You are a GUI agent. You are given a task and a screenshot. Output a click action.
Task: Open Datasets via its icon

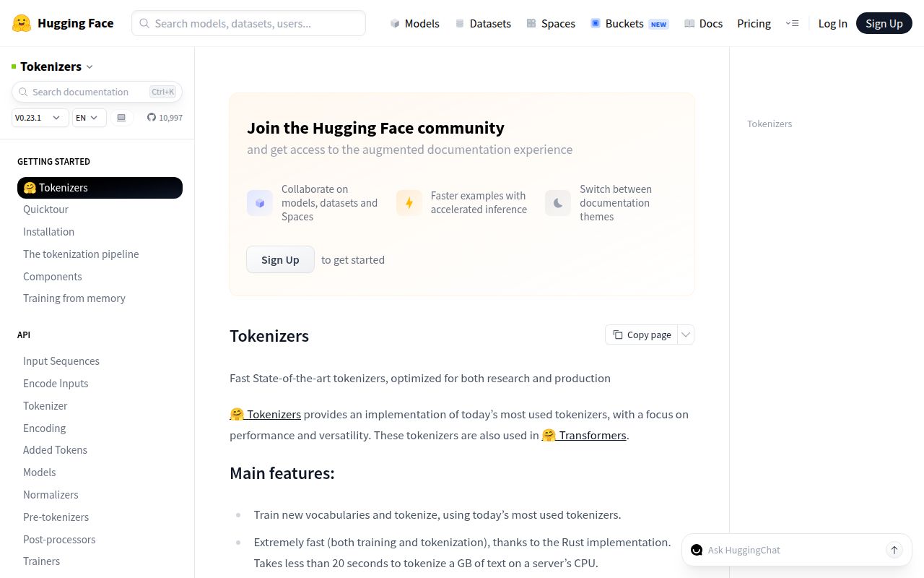click(x=460, y=23)
